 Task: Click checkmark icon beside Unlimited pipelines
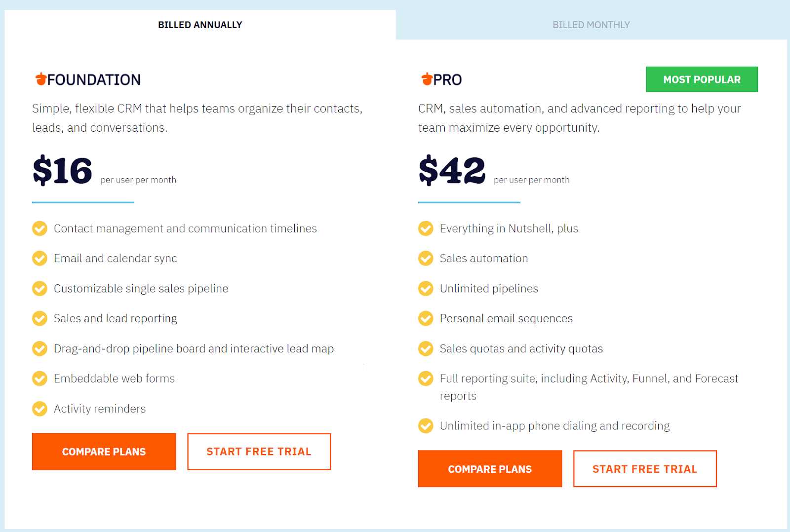(426, 288)
